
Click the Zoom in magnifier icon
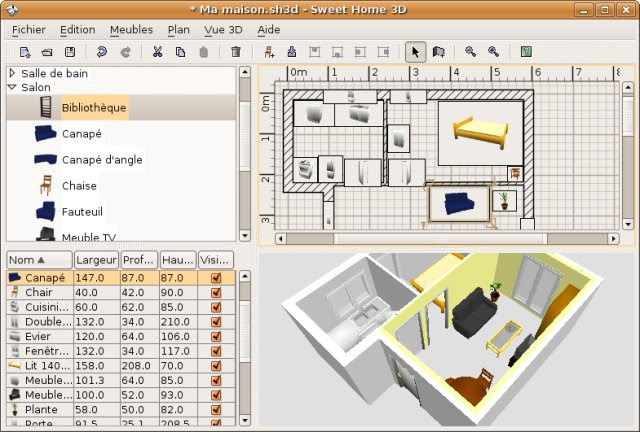coord(493,51)
